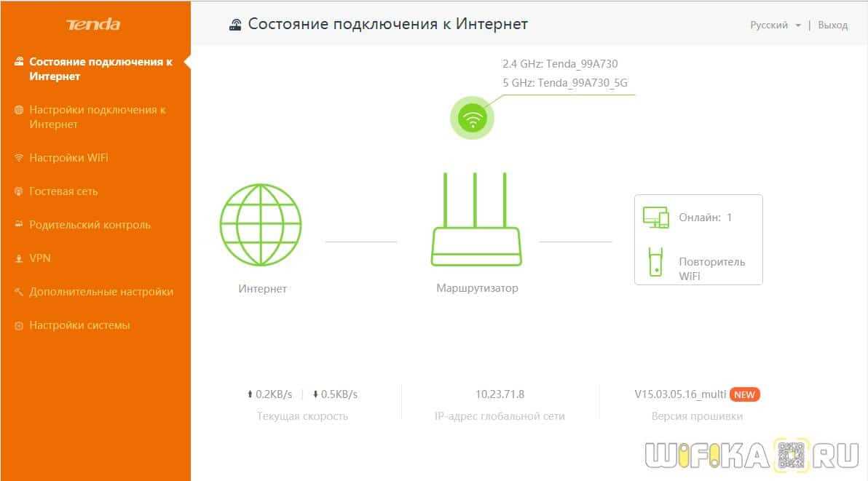Click wrench icon beside Дополнительные настройки

click(x=19, y=291)
